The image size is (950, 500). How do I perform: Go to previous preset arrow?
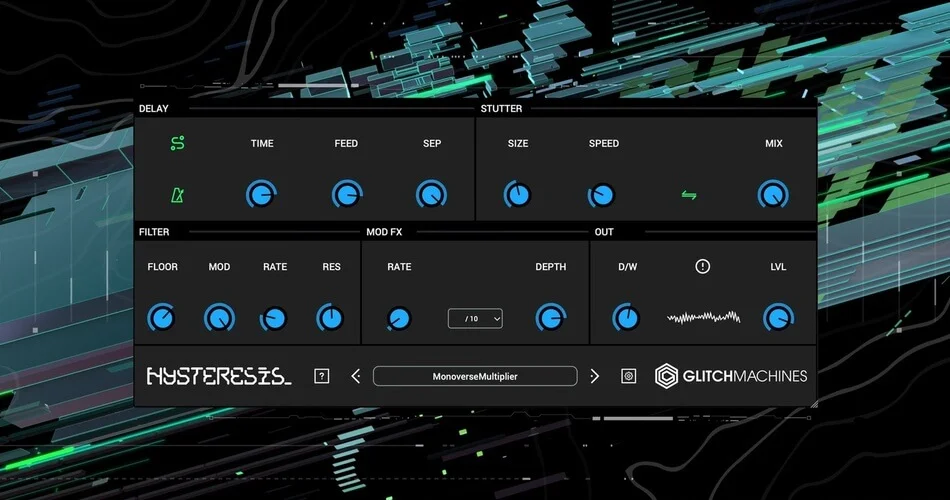[356, 376]
